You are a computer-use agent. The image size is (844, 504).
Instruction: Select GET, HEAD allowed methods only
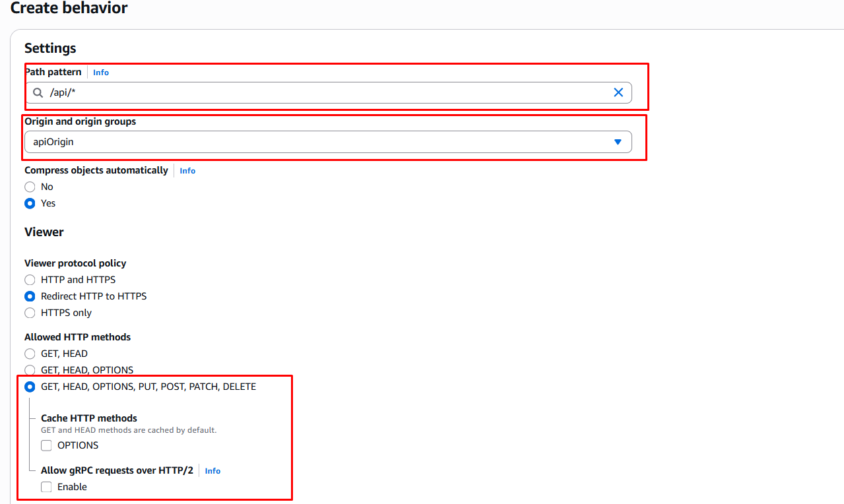tap(30, 354)
